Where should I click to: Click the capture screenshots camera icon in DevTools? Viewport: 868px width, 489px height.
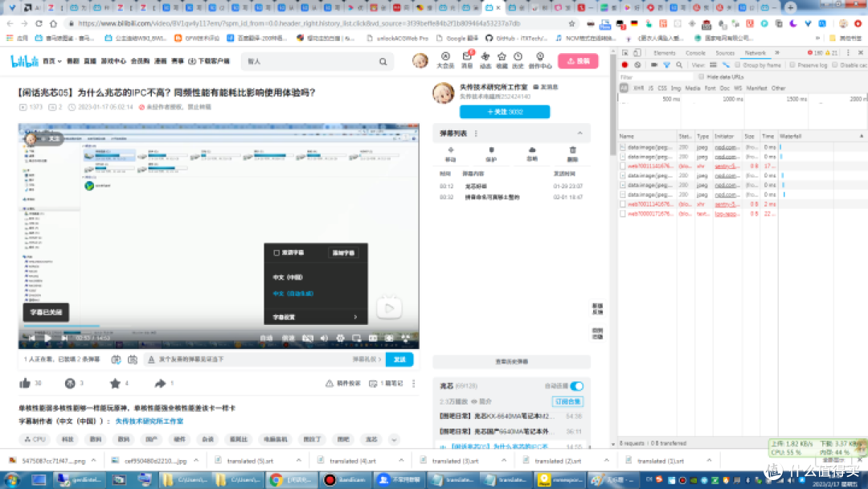653,65
